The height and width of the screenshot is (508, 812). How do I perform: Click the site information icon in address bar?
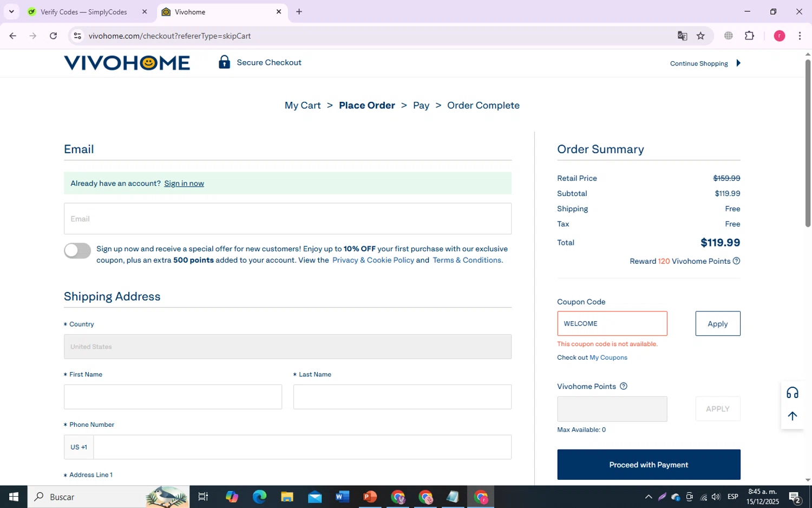coord(77,36)
